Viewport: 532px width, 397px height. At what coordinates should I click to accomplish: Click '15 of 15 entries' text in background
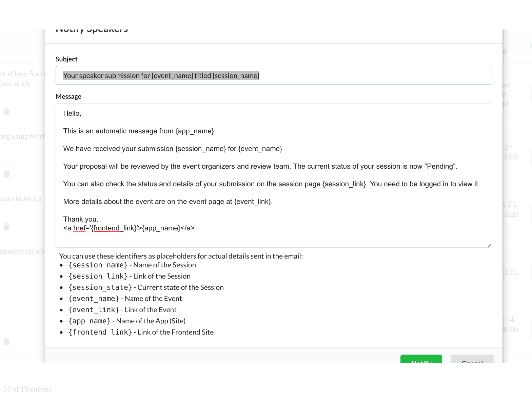tap(27, 389)
